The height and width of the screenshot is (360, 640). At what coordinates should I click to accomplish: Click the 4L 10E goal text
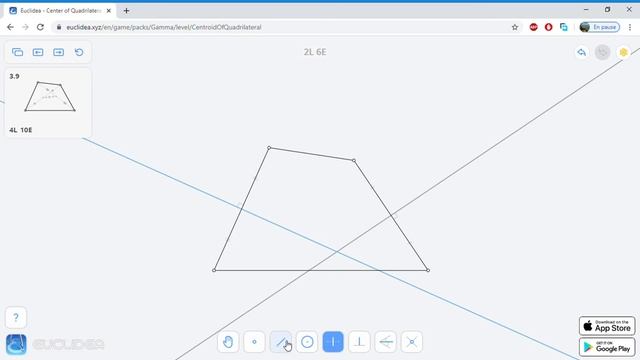(20, 130)
